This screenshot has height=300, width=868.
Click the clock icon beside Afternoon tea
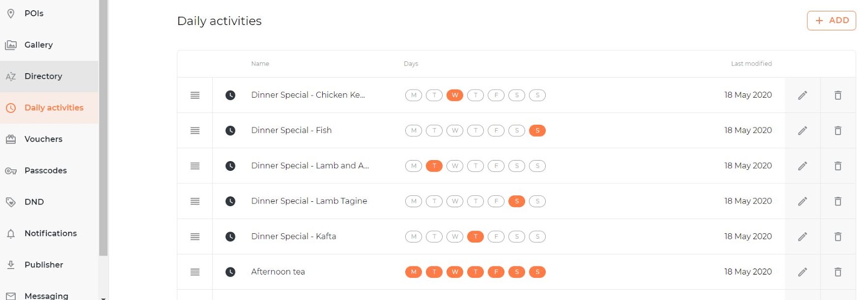231,272
